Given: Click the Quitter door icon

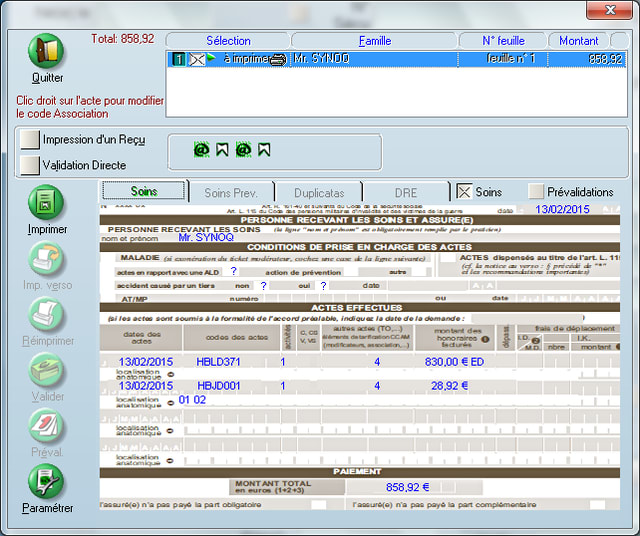Looking at the screenshot, I should click(x=46, y=51).
